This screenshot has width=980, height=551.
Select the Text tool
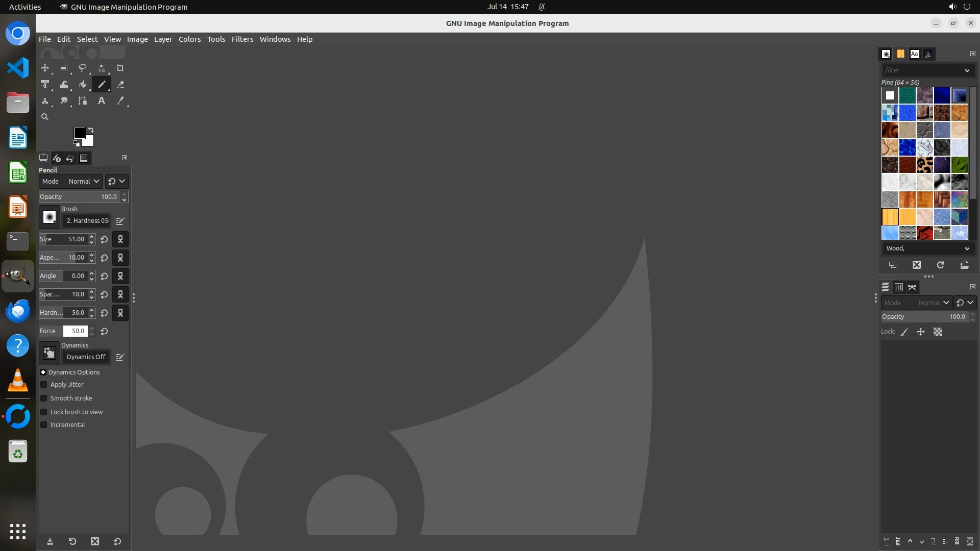(102, 101)
